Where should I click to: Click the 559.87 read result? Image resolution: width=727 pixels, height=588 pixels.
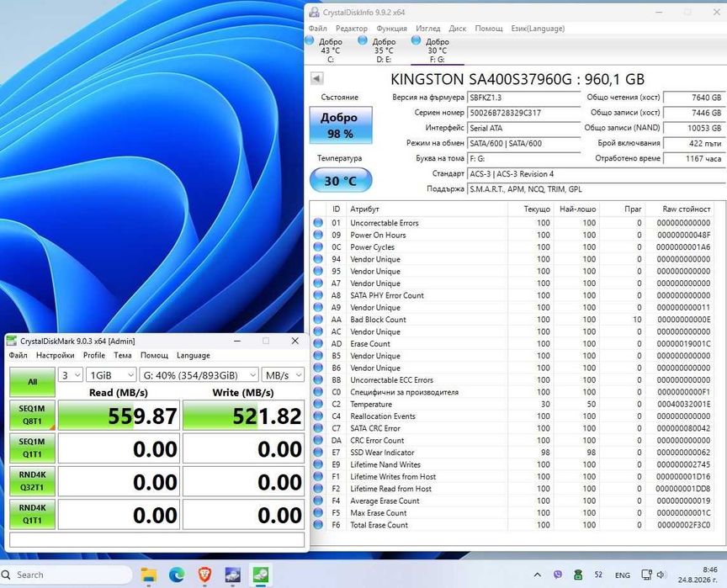(x=119, y=416)
